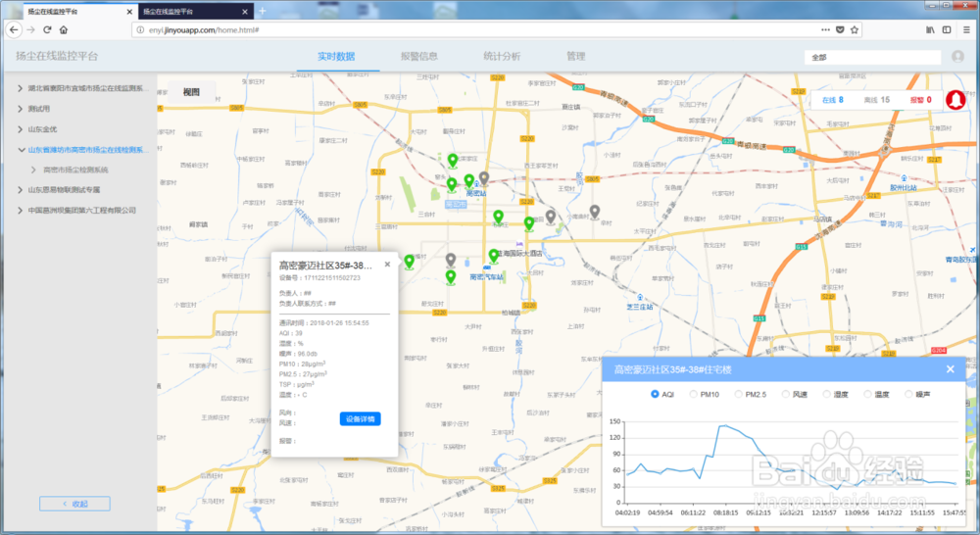Select the 风速 radio button
This screenshot has height=535, width=980.
786,394
